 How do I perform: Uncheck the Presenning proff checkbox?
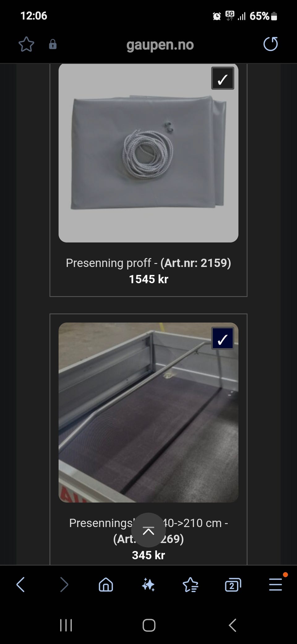222,78
